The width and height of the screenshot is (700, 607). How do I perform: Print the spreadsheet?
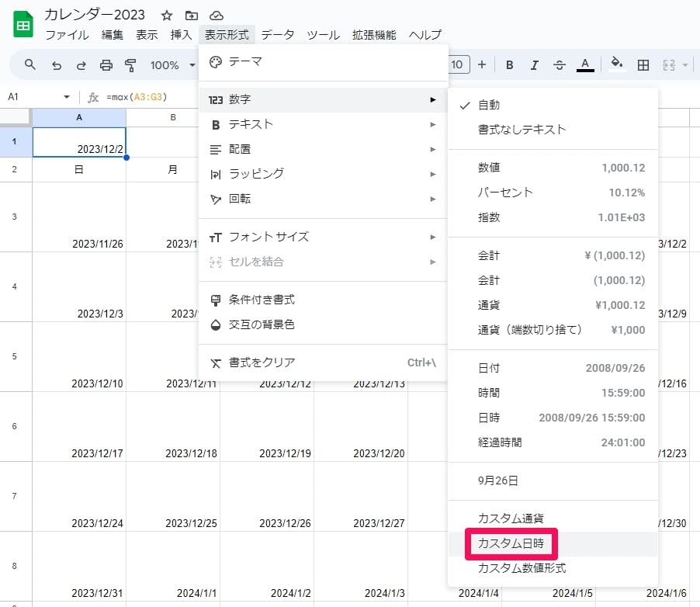106,65
